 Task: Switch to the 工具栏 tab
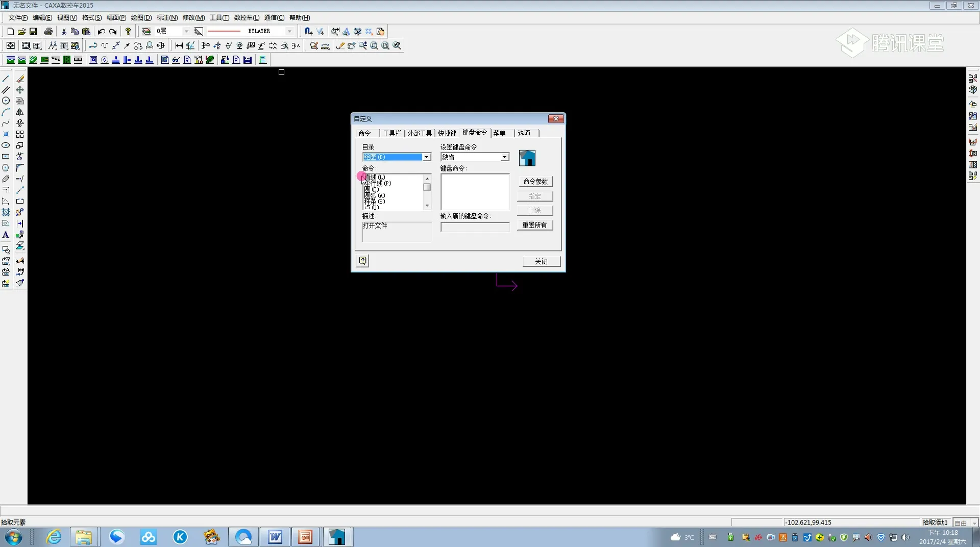392,133
